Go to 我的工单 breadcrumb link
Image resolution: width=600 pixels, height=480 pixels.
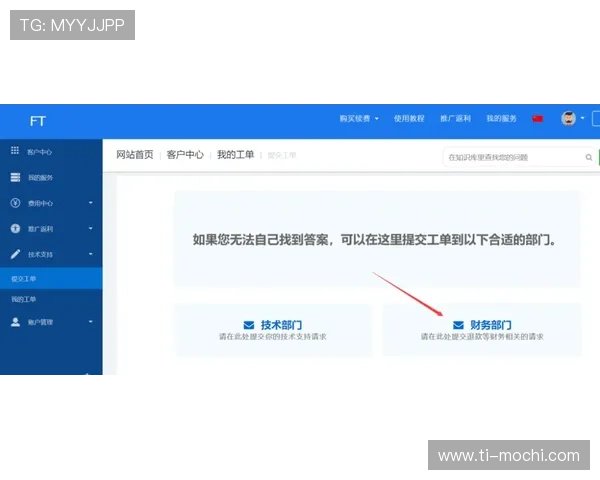(x=235, y=155)
